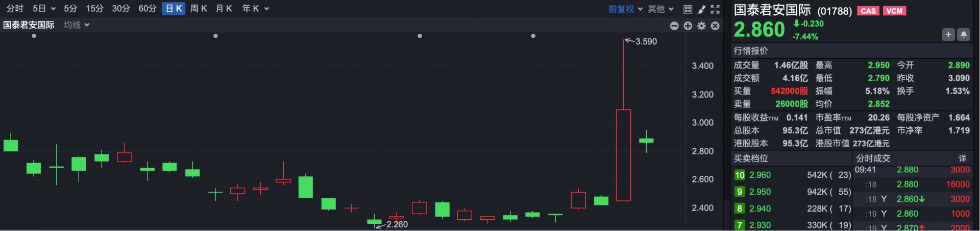Click the 分时成交 section header
The height and width of the screenshot is (231, 980).
click(873, 158)
